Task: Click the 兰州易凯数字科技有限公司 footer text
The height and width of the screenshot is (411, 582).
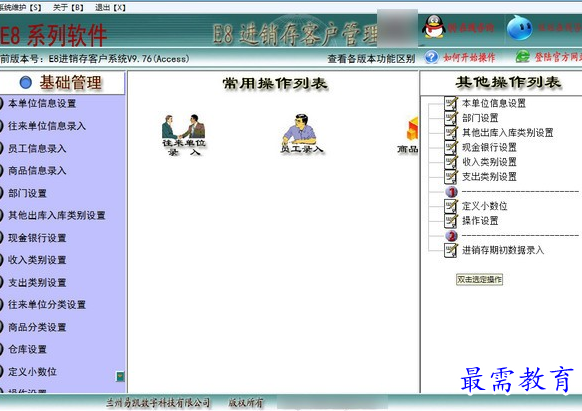Action: click(x=158, y=402)
